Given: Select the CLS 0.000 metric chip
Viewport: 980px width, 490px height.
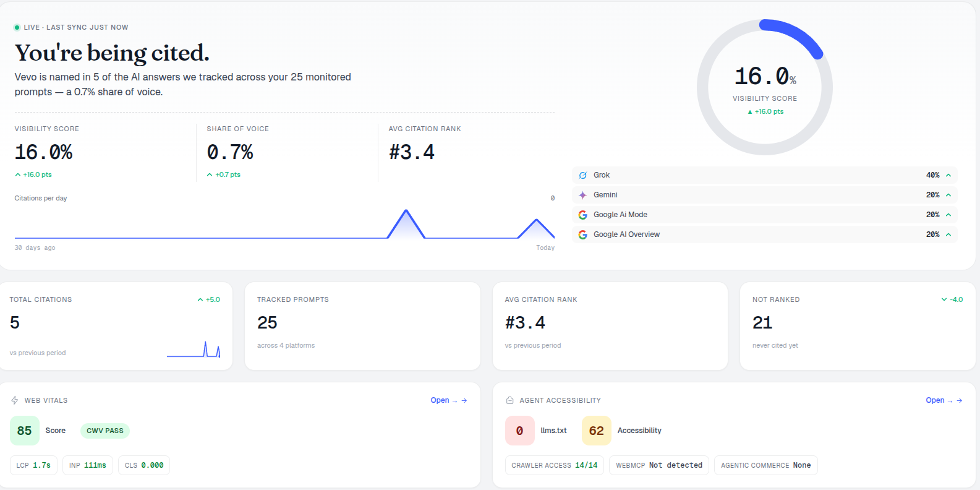Looking at the screenshot, I should click(x=144, y=465).
